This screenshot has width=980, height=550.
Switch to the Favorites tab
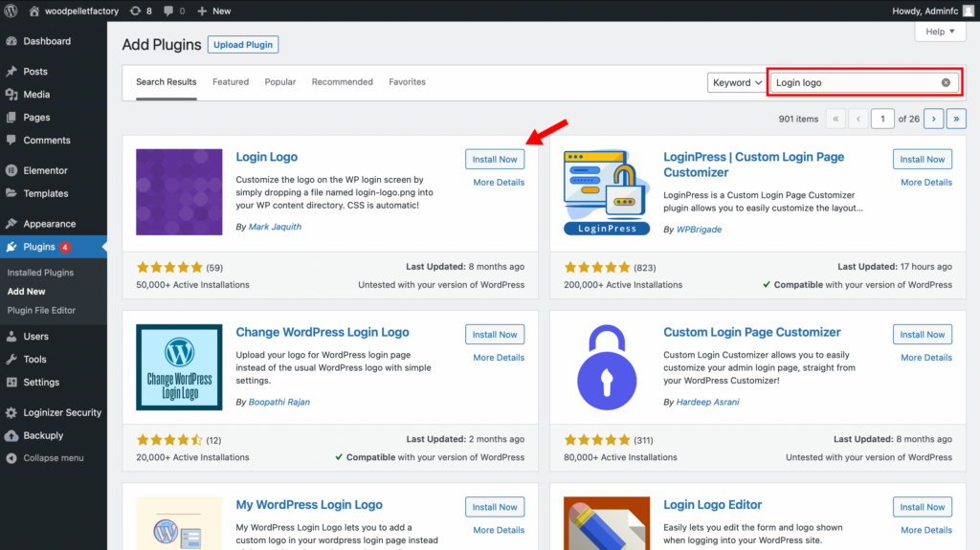(x=407, y=82)
